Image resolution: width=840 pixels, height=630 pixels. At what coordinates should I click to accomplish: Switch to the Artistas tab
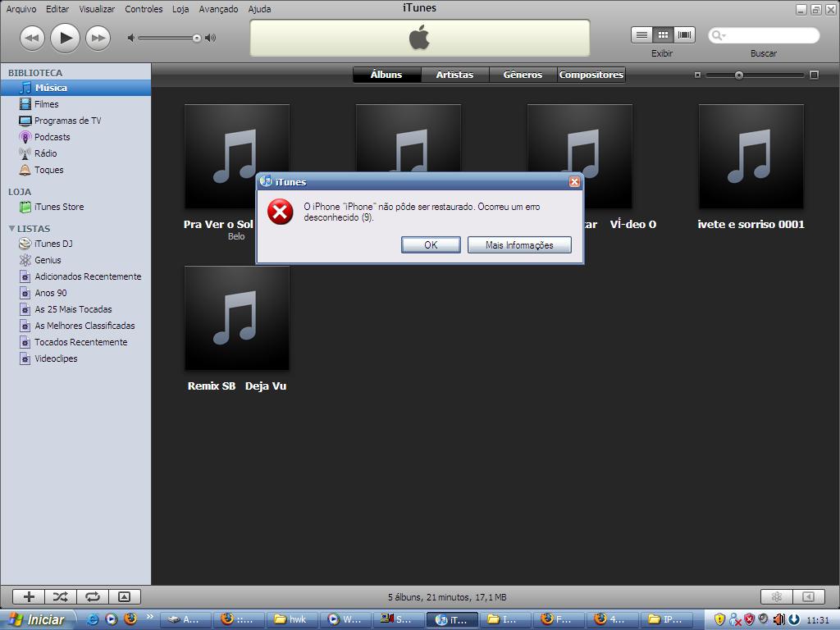pyautogui.click(x=454, y=75)
